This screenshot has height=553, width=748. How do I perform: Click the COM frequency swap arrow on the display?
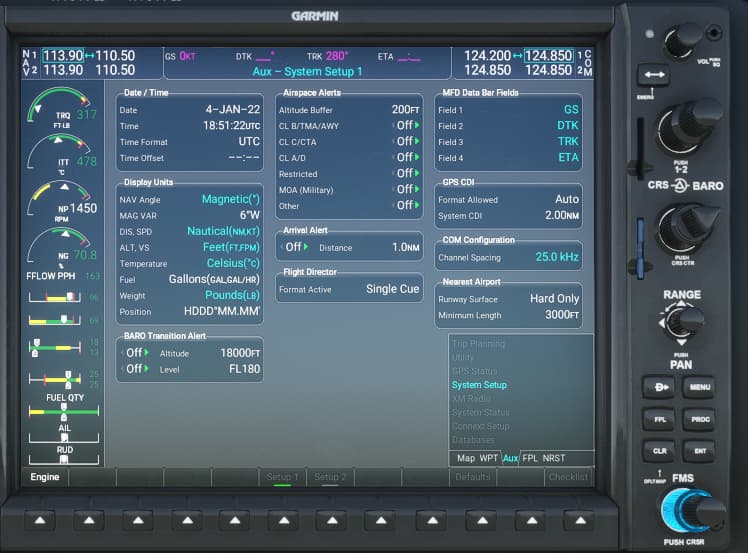point(518,56)
